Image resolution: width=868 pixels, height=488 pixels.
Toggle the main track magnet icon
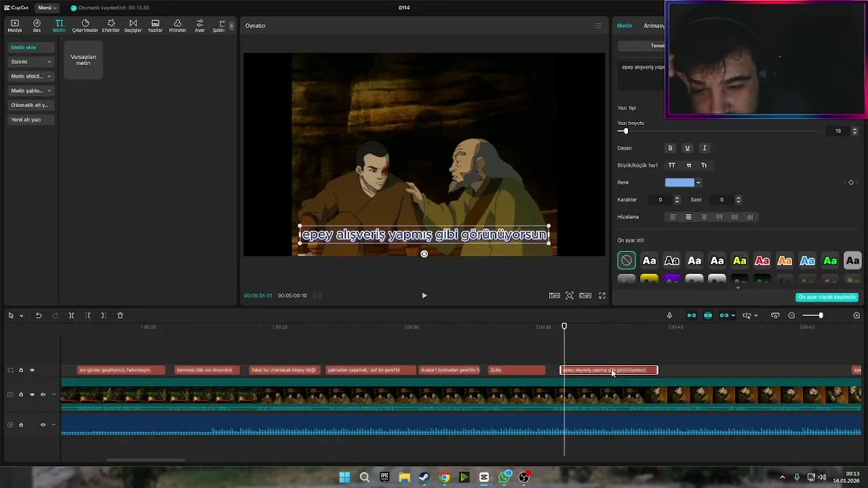pos(692,315)
